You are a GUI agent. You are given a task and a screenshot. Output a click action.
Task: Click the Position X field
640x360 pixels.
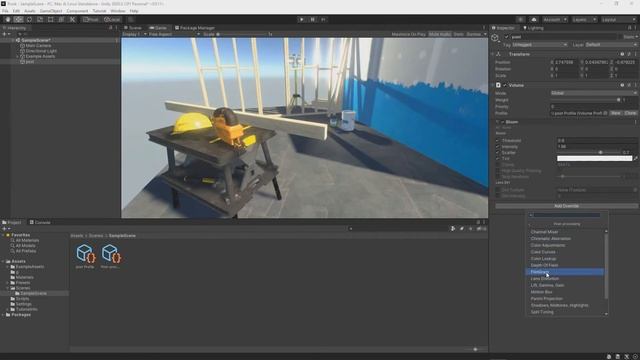pyautogui.click(x=565, y=62)
